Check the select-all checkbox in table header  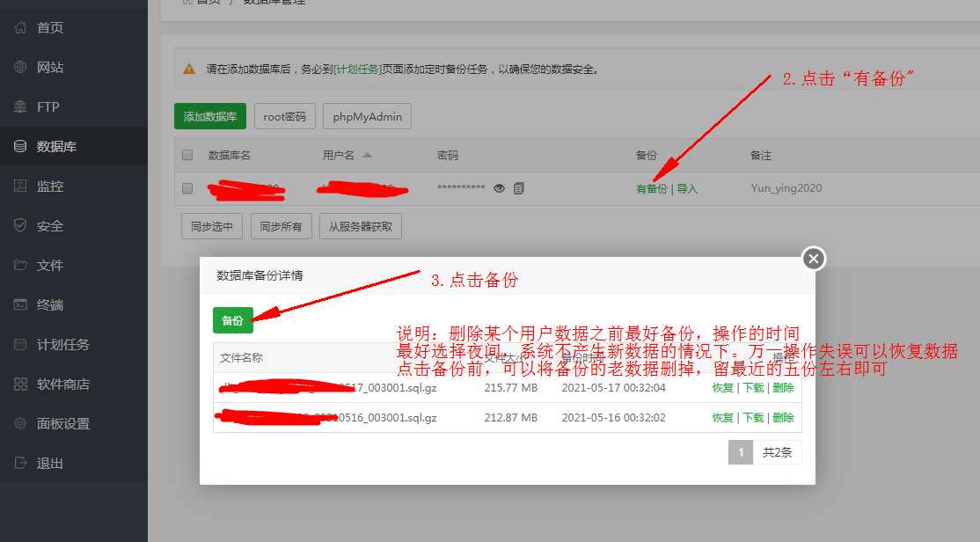pos(187,155)
